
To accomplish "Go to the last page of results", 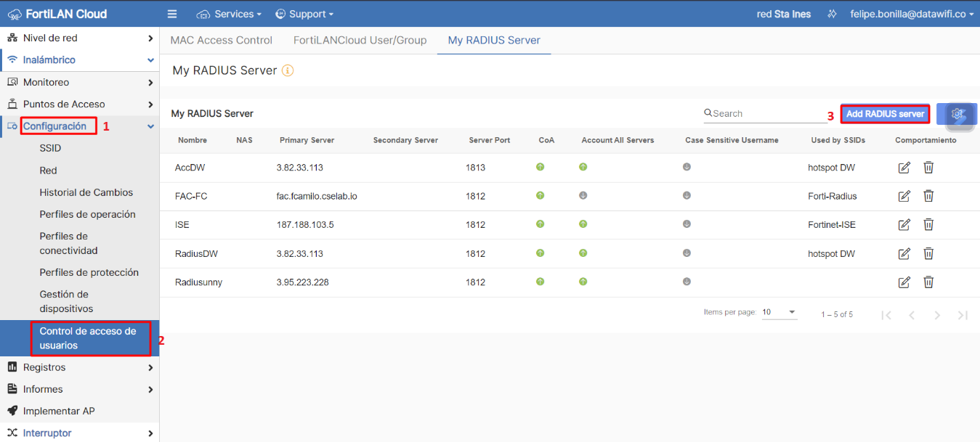I will [963, 315].
